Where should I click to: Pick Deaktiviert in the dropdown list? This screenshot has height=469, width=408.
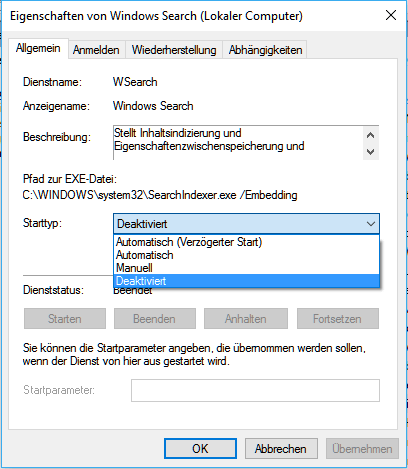tap(246, 281)
